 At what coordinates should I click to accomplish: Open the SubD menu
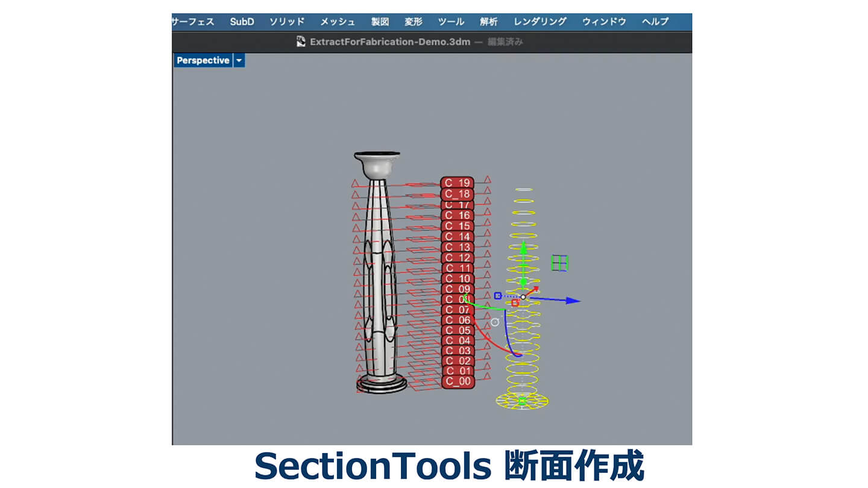tap(242, 22)
